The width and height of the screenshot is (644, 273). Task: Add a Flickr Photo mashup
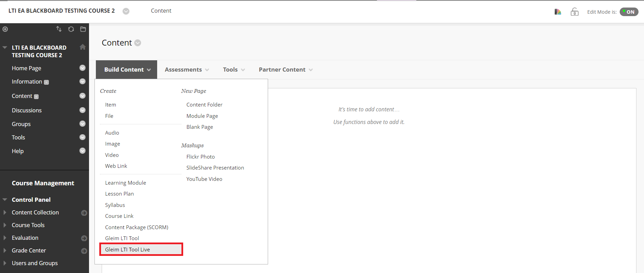tap(201, 157)
